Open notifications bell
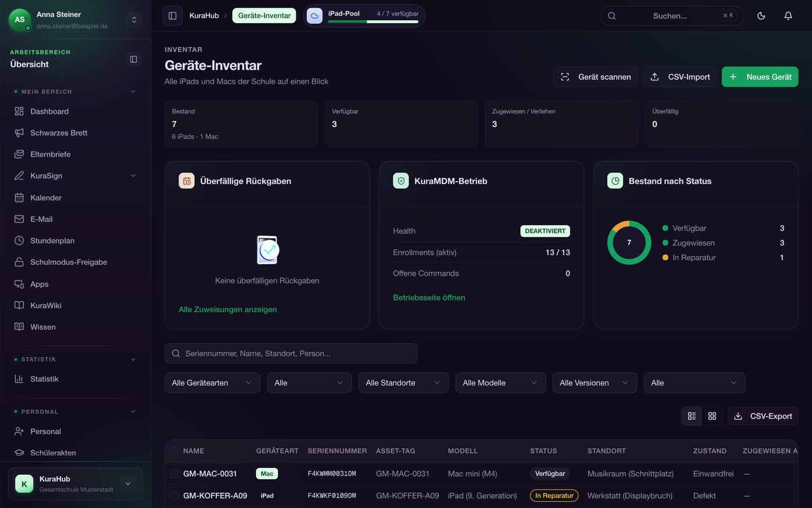Viewport: 812px width, 508px height. pyautogui.click(x=788, y=16)
